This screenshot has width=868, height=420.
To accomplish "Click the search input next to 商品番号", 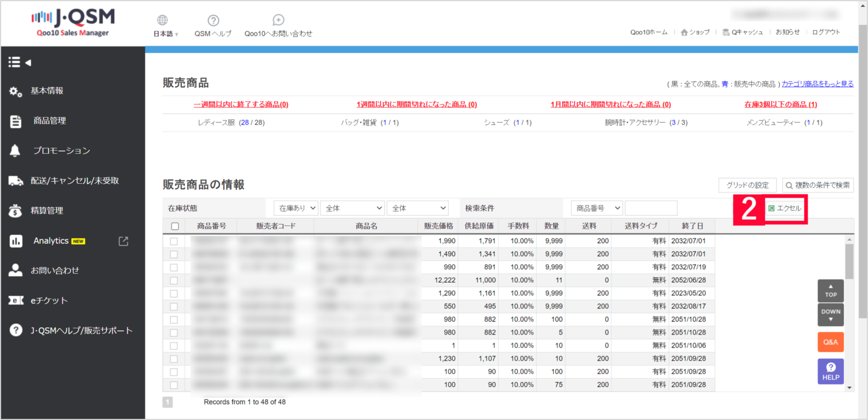I will (651, 207).
